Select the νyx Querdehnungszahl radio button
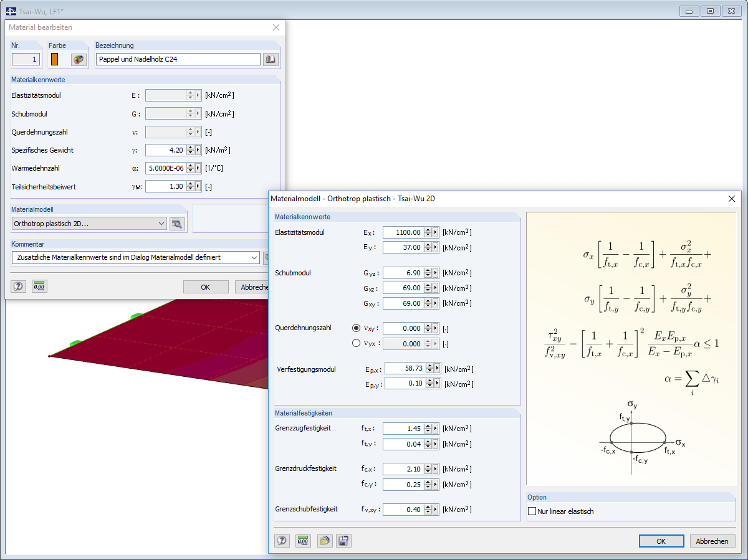Viewport: 748px width, 560px height. tap(357, 343)
